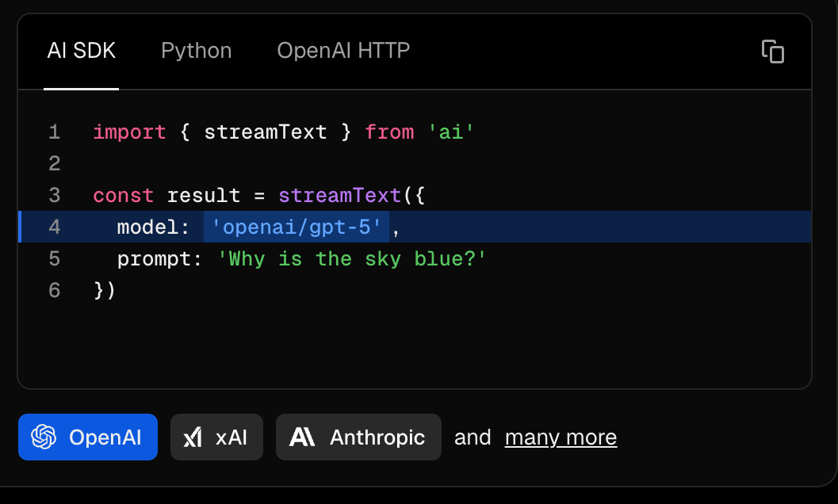Image resolution: width=838 pixels, height=504 pixels.
Task: Click the result variable name on line 3
Action: pyautogui.click(x=204, y=196)
